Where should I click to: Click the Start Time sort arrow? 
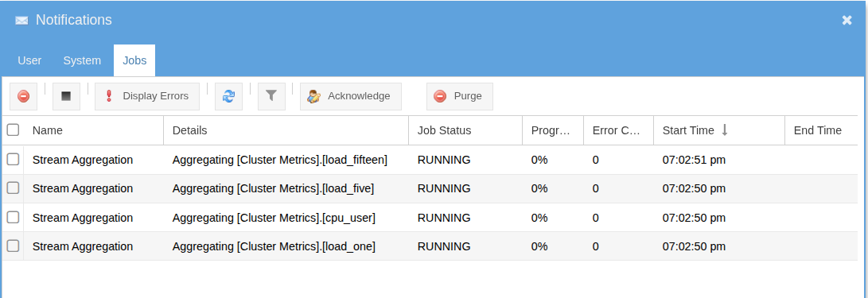(x=725, y=130)
